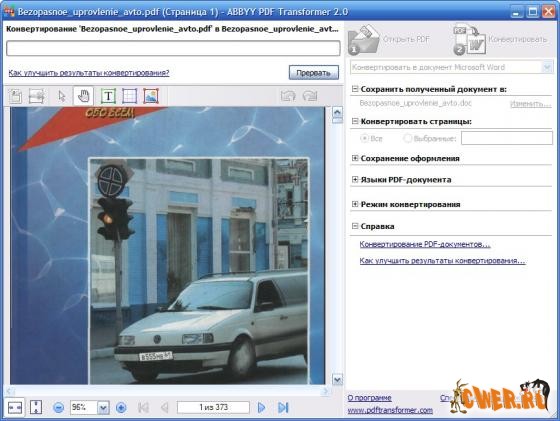Select the delete areas toolbar icon

point(36,96)
